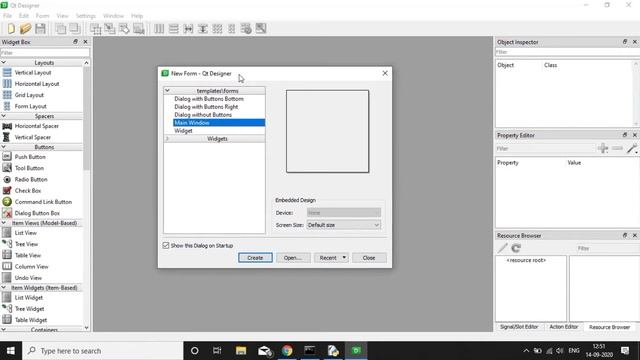This screenshot has height=360, width=640.
Task: Open the Edit menu
Action: pos(24,16)
